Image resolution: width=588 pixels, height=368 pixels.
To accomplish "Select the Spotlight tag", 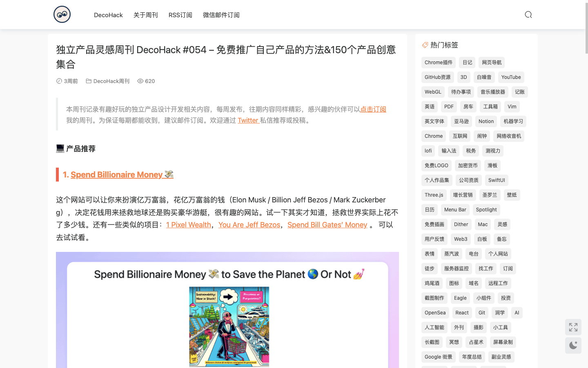I will [x=487, y=210].
